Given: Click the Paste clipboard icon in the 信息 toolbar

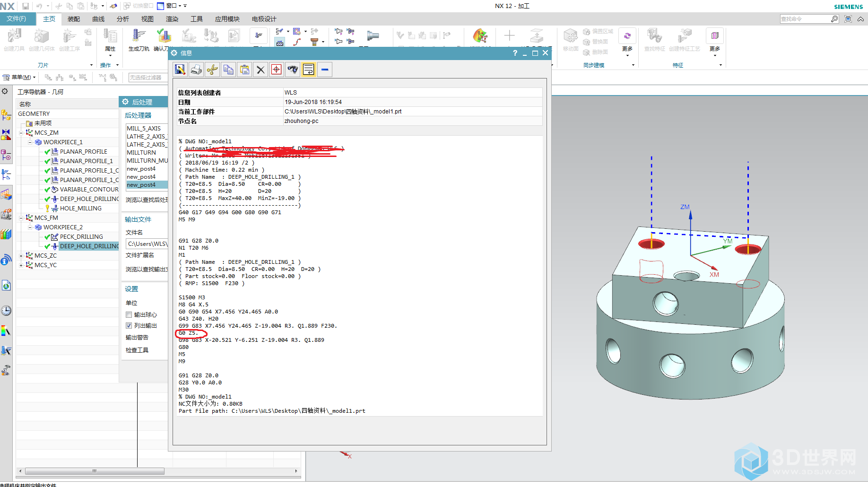Looking at the screenshot, I should pos(244,70).
